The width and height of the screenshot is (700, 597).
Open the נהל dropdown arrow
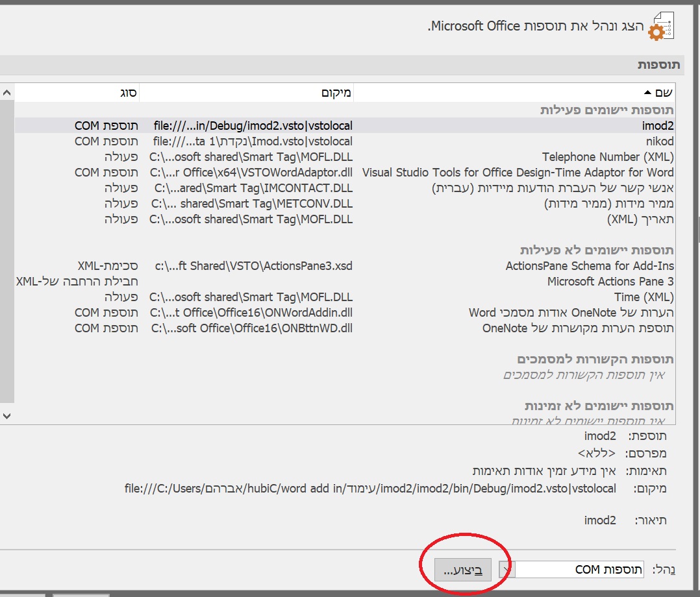coord(506,570)
